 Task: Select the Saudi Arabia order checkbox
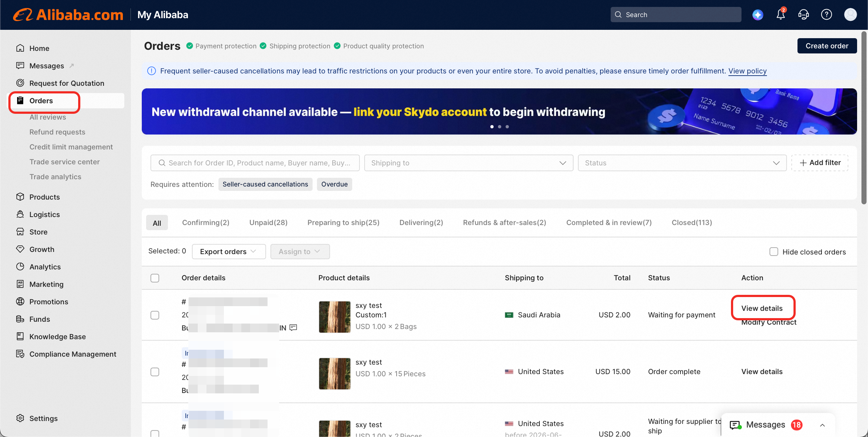[155, 315]
